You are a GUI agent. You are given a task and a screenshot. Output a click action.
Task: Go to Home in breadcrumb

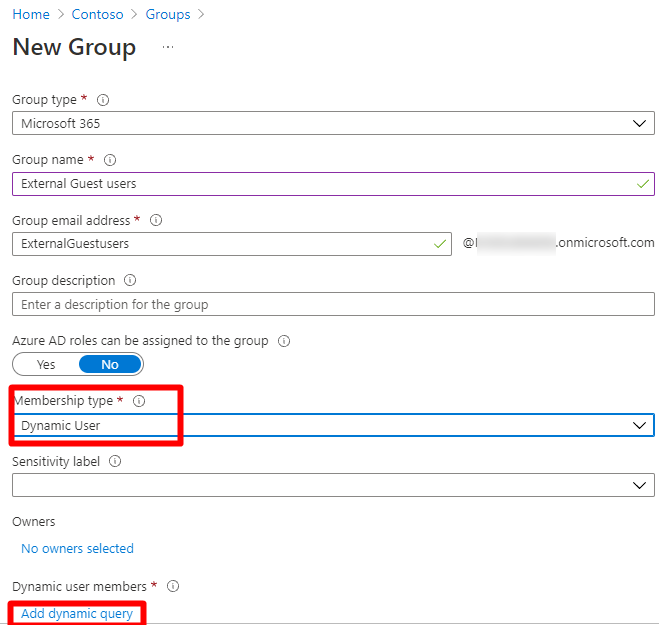[x=30, y=14]
